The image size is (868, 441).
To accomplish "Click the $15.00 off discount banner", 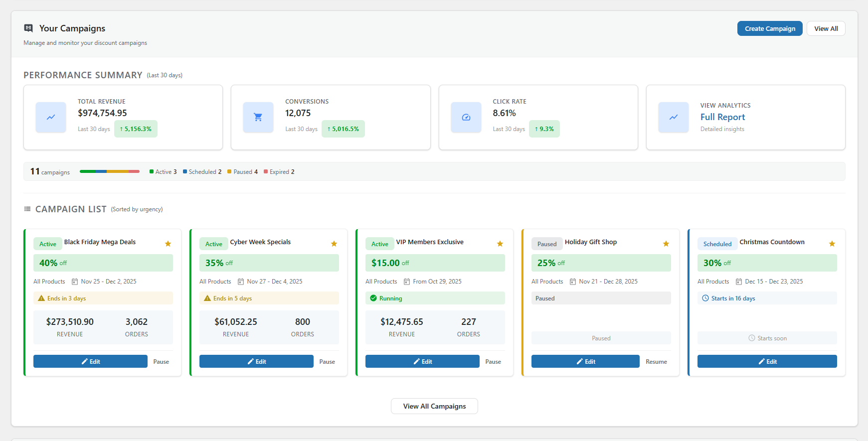I will point(435,263).
